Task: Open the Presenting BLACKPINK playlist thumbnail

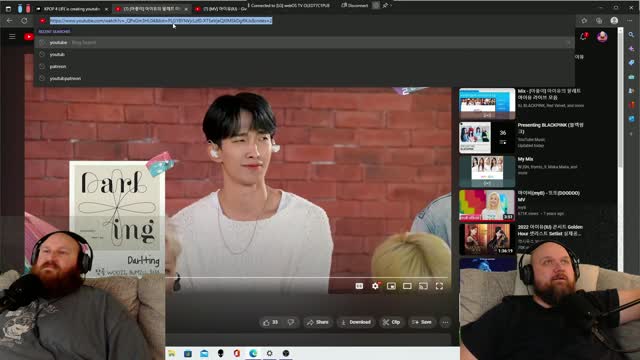Action: [487, 138]
